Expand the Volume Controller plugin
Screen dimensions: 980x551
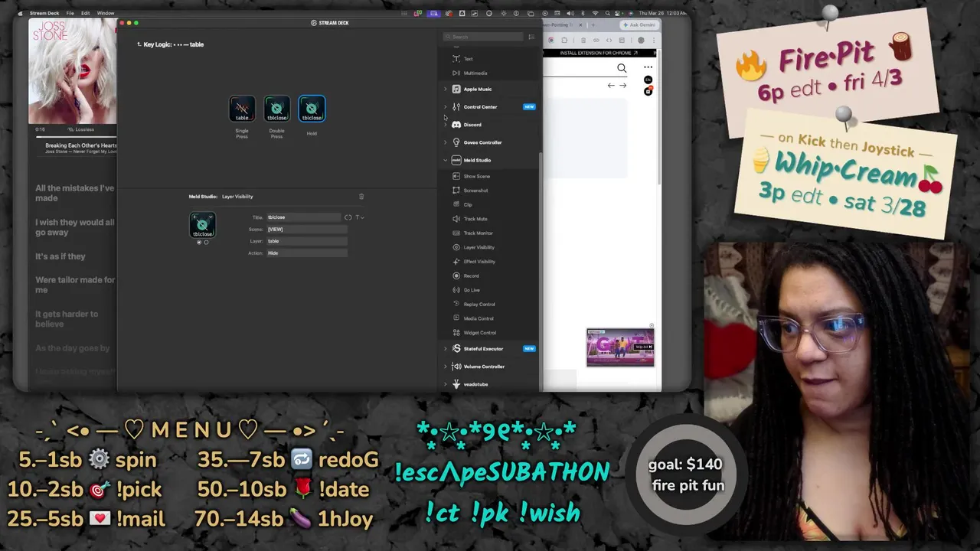446,367
